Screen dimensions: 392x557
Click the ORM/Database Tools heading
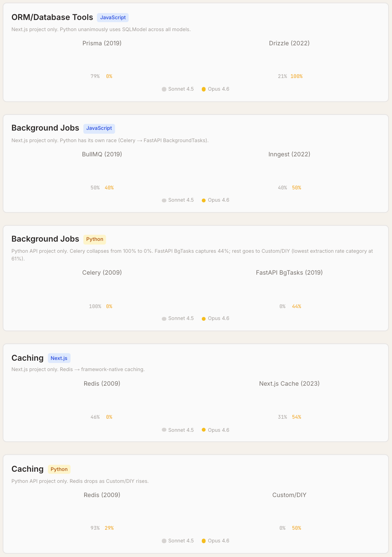point(52,17)
